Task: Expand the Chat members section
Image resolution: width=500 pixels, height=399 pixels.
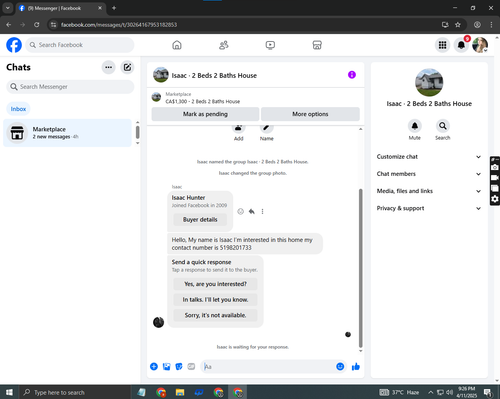Action: tap(429, 174)
